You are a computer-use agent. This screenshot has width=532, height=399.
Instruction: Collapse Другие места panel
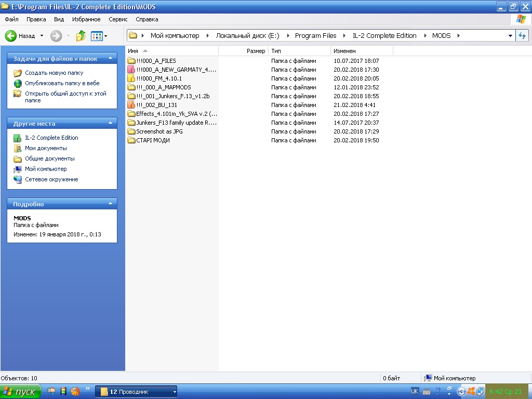(110, 123)
